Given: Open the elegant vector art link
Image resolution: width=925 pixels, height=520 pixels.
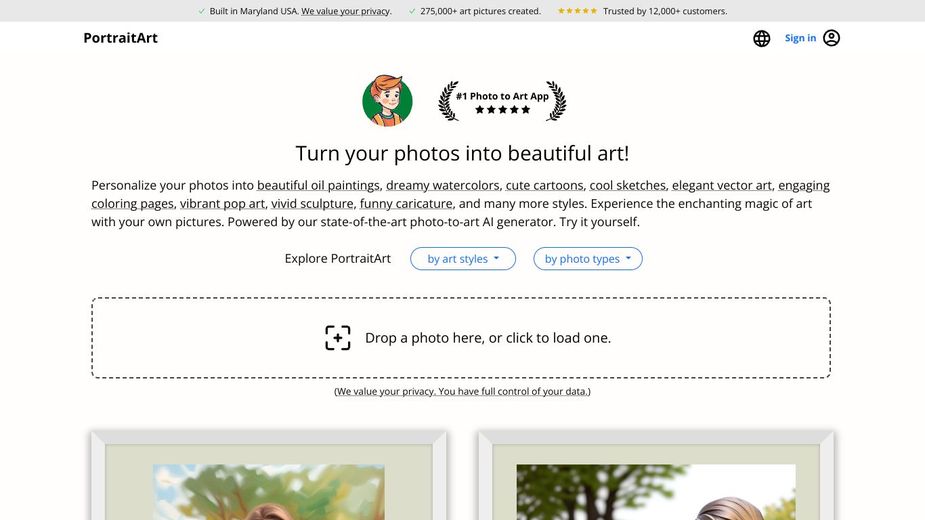Looking at the screenshot, I should pyautogui.click(x=721, y=185).
